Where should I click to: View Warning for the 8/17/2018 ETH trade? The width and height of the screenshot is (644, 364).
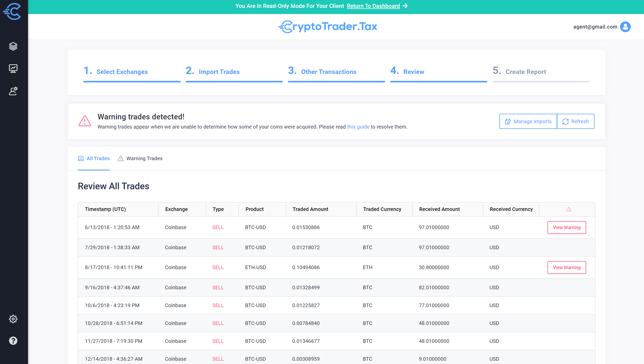click(x=567, y=268)
